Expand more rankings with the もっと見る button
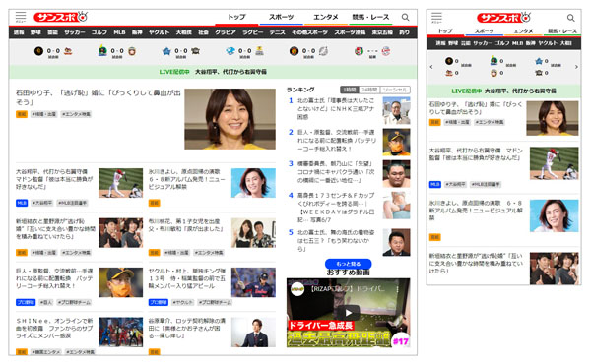This screenshot has width=591, height=364. pos(348,264)
